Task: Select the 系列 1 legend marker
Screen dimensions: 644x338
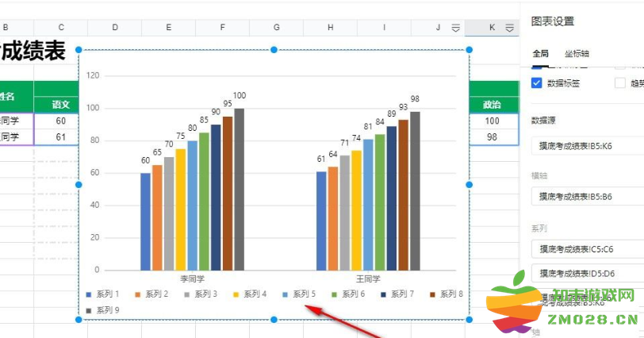Action: (90, 294)
